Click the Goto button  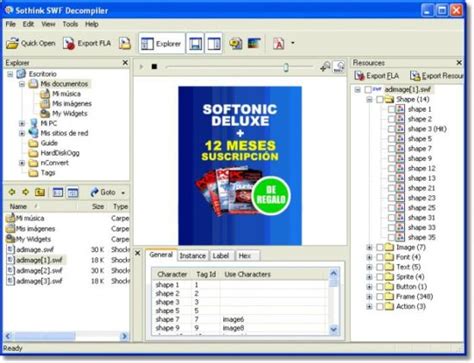click(x=103, y=192)
